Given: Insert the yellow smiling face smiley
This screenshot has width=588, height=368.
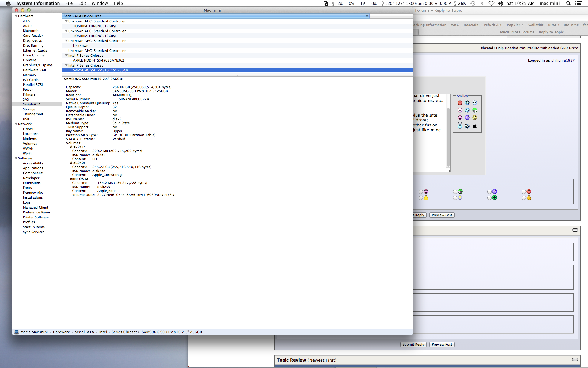Looking at the screenshot, I should click(475, 117).
